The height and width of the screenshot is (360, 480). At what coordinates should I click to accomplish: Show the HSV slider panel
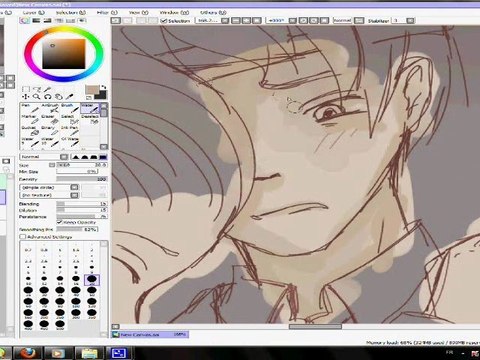pos(47,21)
